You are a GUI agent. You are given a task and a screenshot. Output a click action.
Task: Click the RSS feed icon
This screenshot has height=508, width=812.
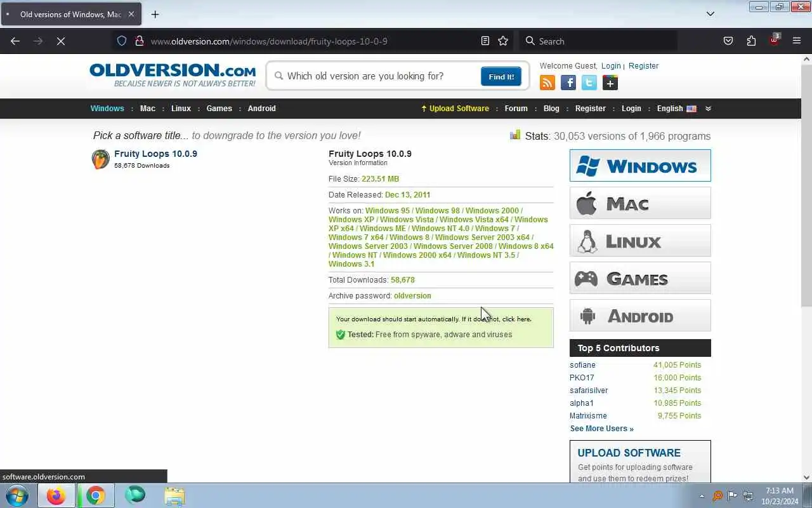pyautogui.click(x=547, y=83)
